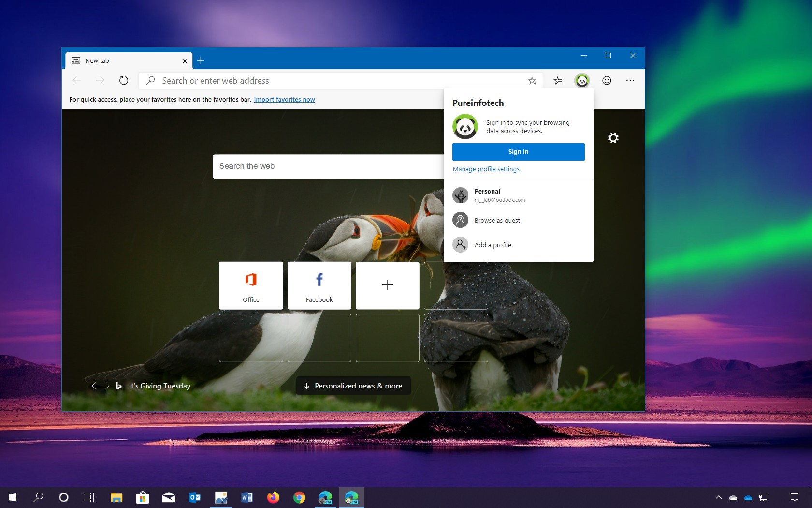The width and height of the screenshot is (812, 508).
Task: Click the Import favorites now link
Action: pyautogui.click(x=284, y=99)
